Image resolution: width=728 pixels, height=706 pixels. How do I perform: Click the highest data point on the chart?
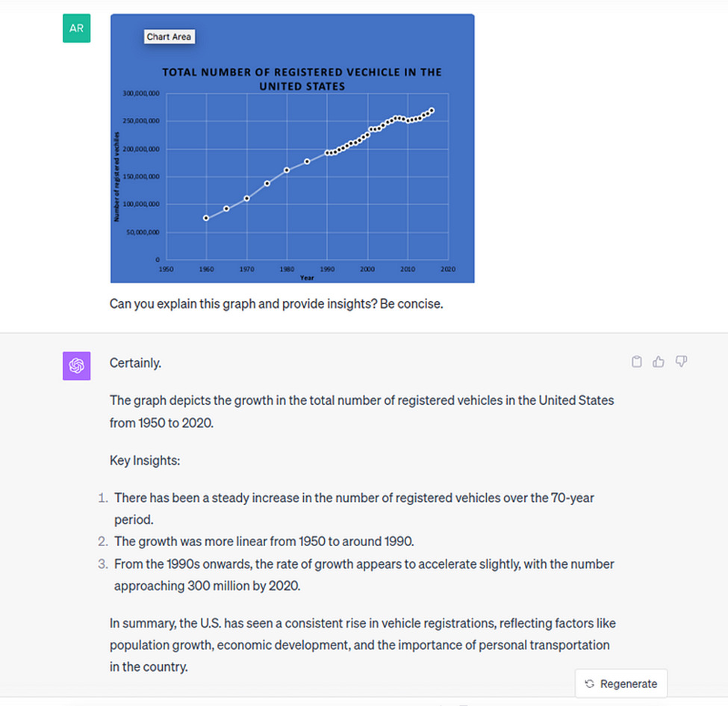pyautogui.click(x=433, y=108)
